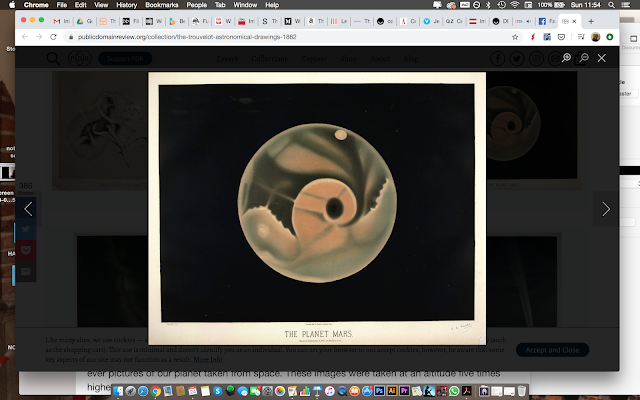Open Illustrator from the Dock
This screenshot has height=400, width=640.
click(x=392, y=391)
